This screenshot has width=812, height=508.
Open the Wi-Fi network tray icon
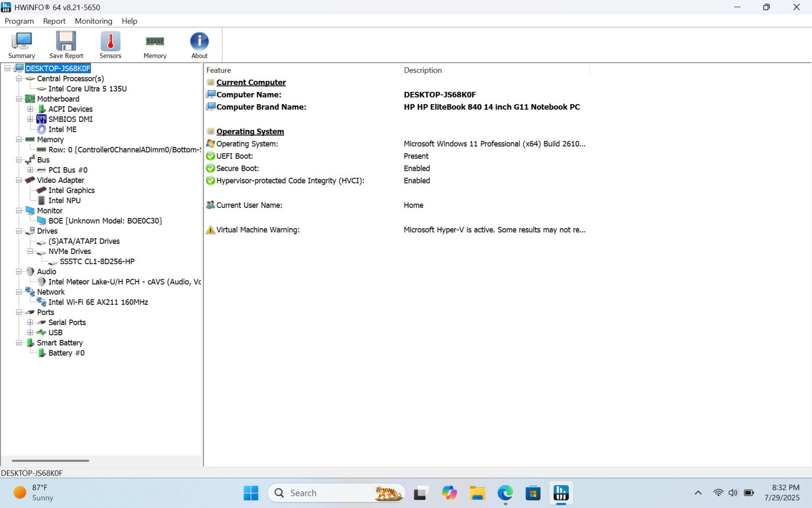pyautogui.click(x=718, y=493)
